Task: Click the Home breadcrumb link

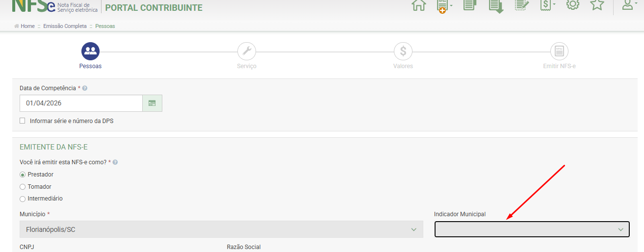Action: [27, 26]
